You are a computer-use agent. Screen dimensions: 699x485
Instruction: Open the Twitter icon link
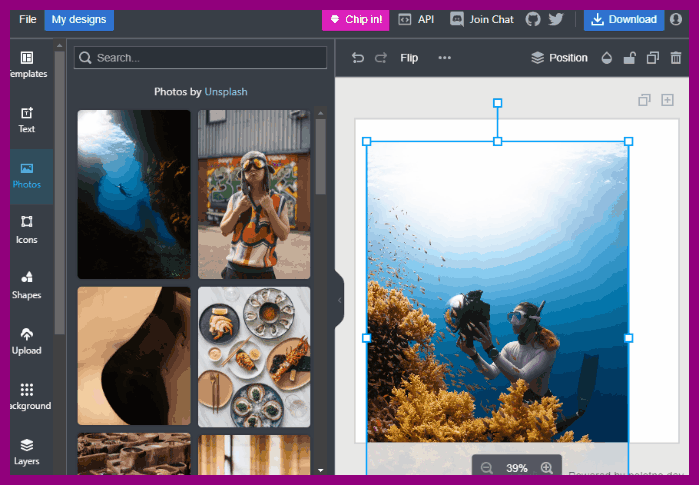point(556,19)
